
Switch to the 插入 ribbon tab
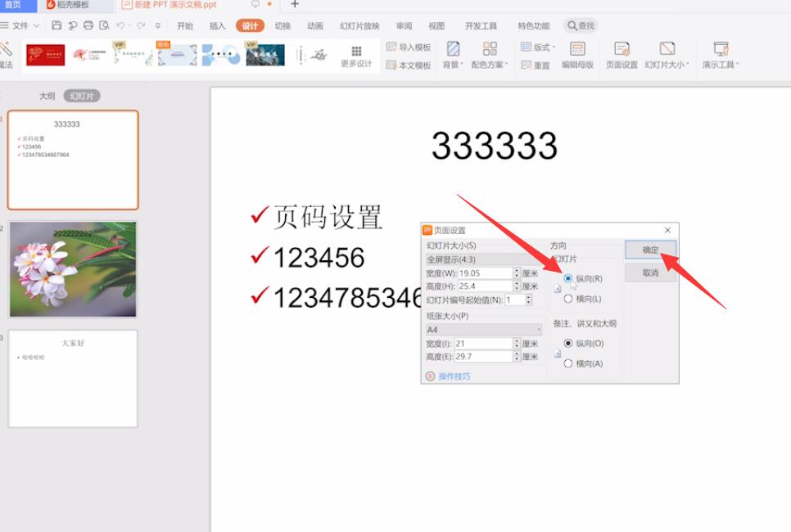pos(218,25)
